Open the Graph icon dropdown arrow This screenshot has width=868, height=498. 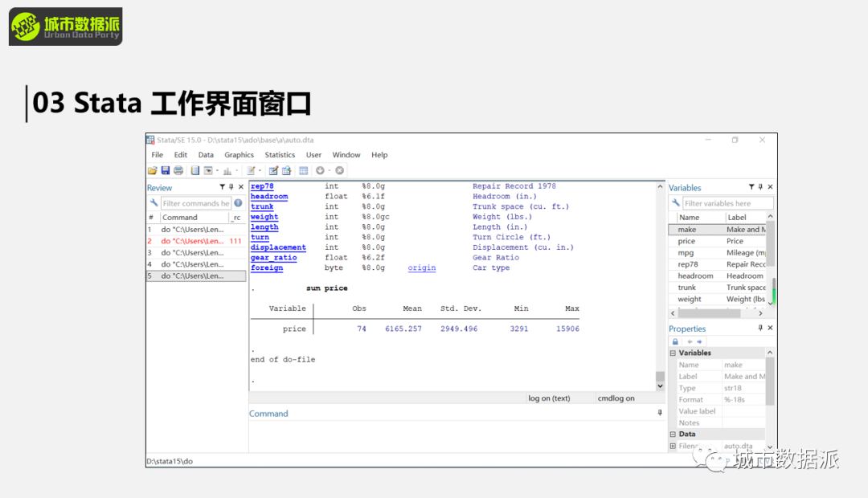click(x=236, y=170)
